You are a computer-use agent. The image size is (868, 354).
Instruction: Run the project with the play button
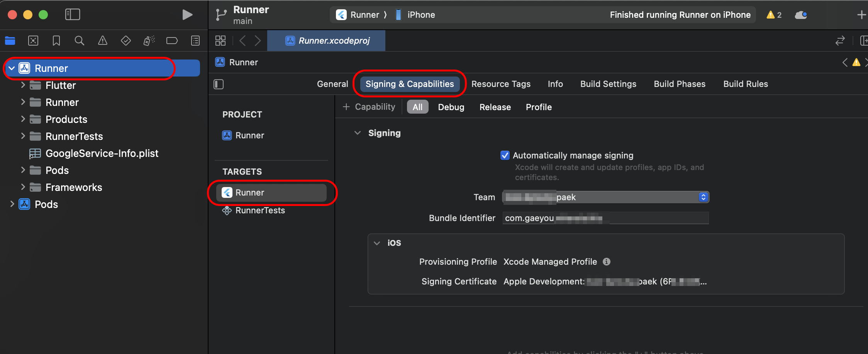187,15
